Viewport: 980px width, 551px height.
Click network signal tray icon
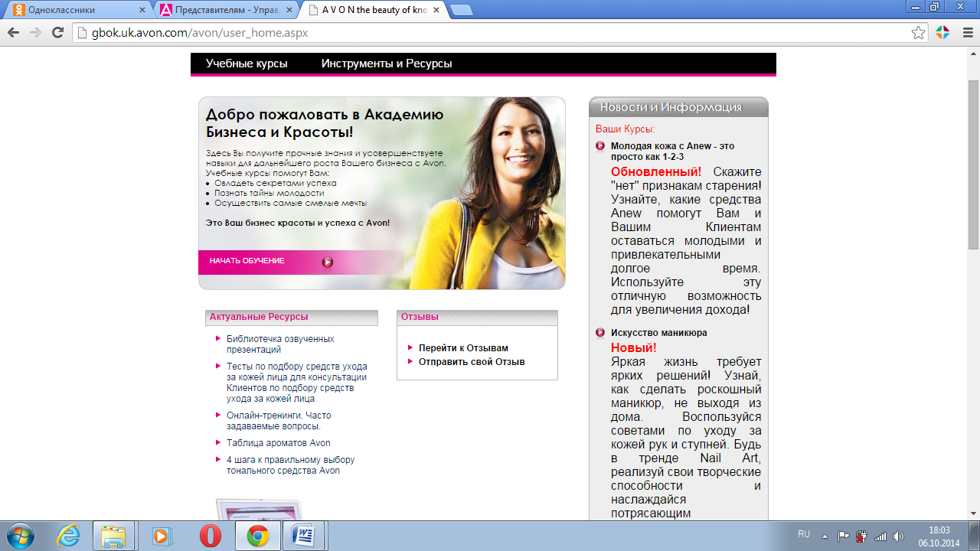[x=880, y=536]
